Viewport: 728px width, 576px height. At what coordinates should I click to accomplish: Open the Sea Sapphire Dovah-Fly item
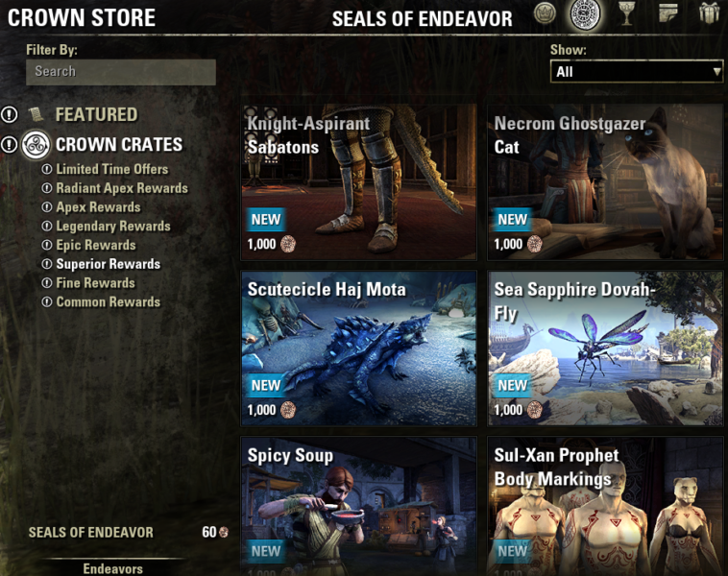[x=605, y=348]
